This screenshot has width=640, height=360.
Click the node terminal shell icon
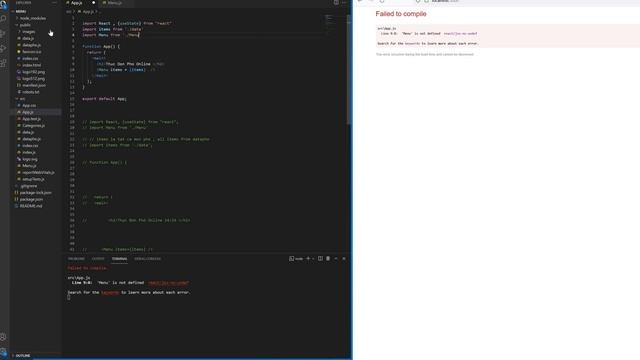point(291,258)
